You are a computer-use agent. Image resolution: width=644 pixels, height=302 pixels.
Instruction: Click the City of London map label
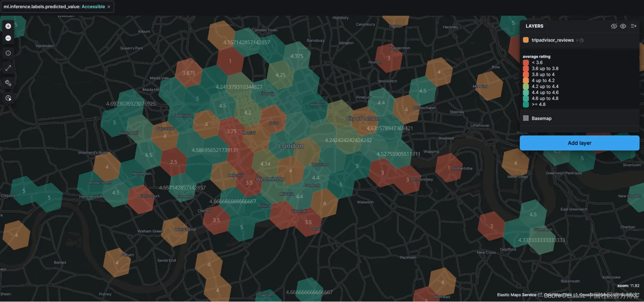(363, 118)
